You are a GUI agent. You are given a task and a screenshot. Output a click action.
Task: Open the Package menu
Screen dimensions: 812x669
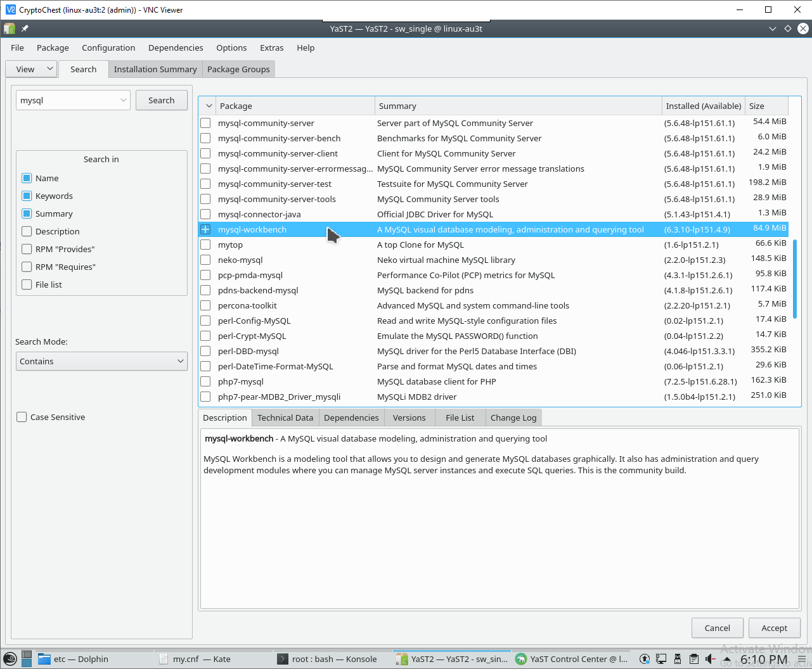53,48
